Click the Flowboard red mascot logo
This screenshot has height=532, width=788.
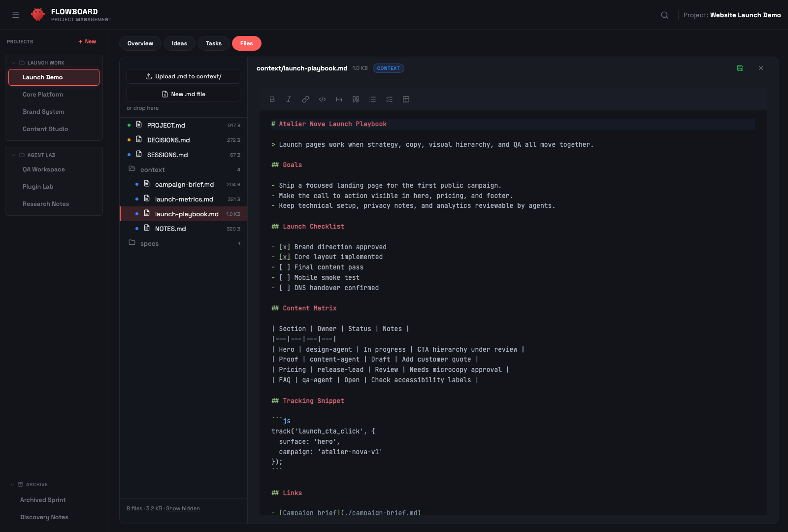[38, 15]
